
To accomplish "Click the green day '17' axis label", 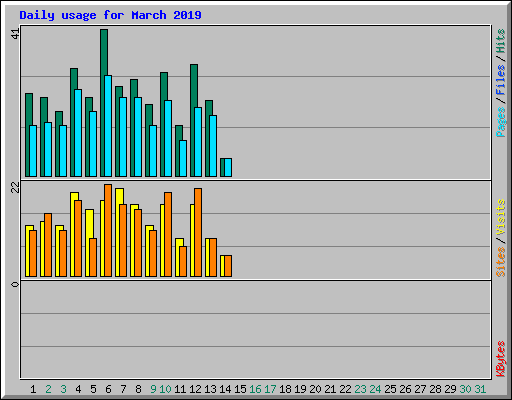I will point(270,389).
